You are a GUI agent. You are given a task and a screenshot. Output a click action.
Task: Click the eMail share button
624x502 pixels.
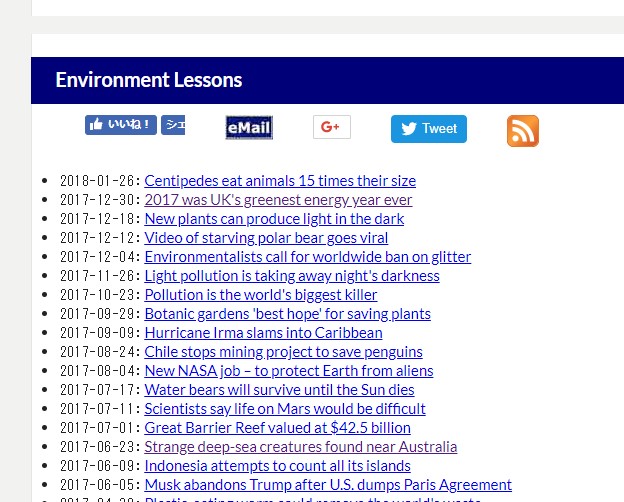[249, 128]
